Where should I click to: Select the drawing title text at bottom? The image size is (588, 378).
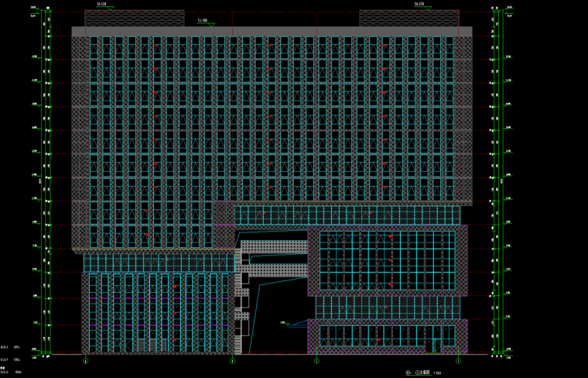click(x=417, y=373)
